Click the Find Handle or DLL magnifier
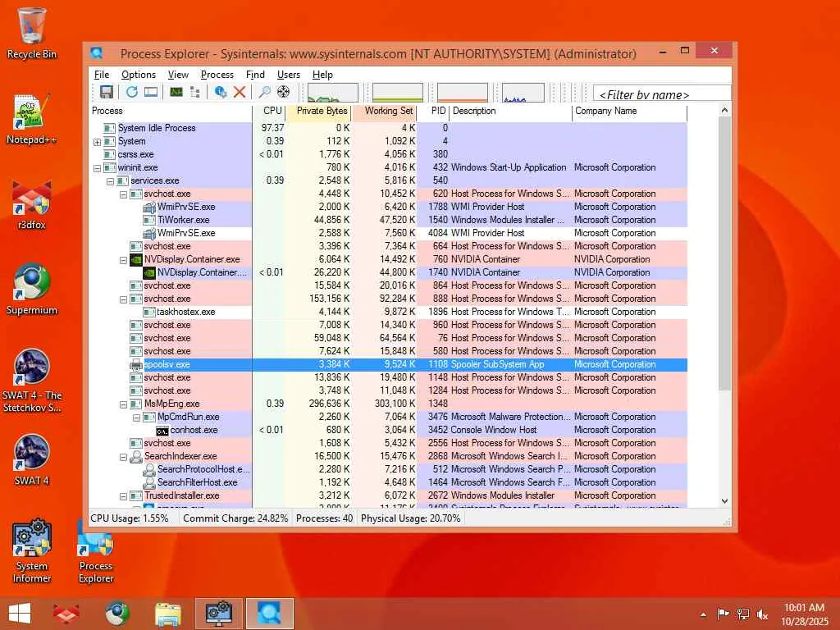 tap(264, 92)
